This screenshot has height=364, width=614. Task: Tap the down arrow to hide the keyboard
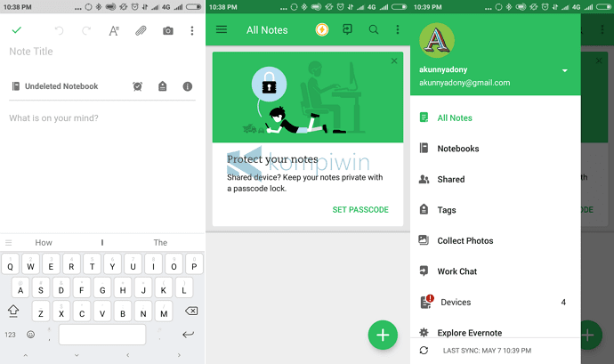(77, 355)
